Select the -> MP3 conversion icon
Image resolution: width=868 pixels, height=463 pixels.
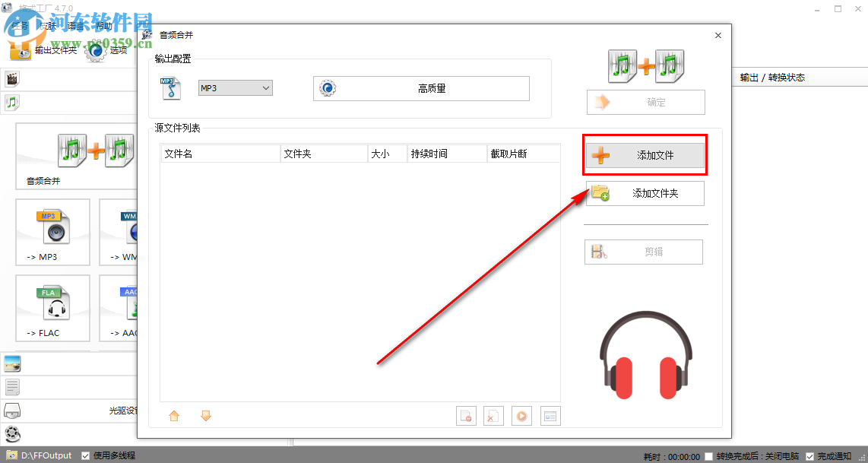click(52, 232)
